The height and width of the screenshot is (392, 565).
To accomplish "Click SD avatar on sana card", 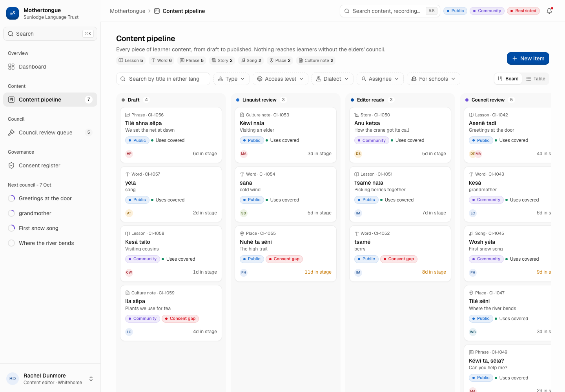I will (x=244, y=213).
